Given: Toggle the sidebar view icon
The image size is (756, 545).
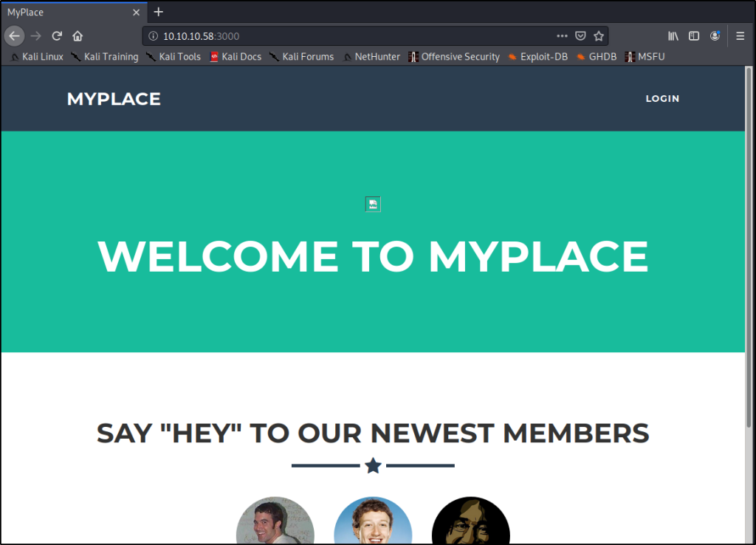Looking at the screenshot, I should [694, 36].
